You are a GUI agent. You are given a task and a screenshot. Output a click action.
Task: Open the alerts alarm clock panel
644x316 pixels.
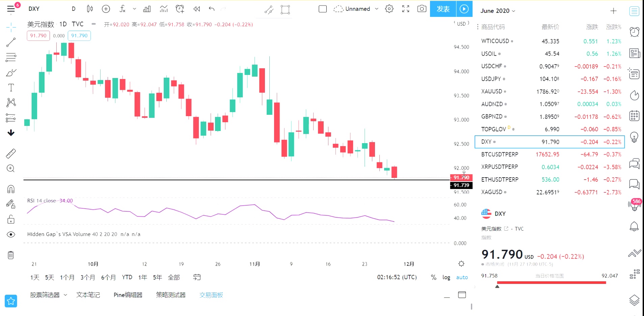634,32
